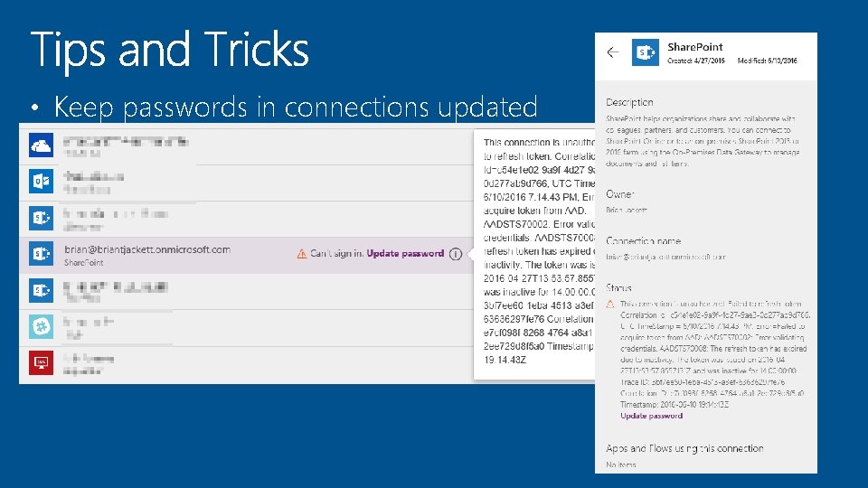
Task: Click the Description heading
Action: [x=629, y=102]
